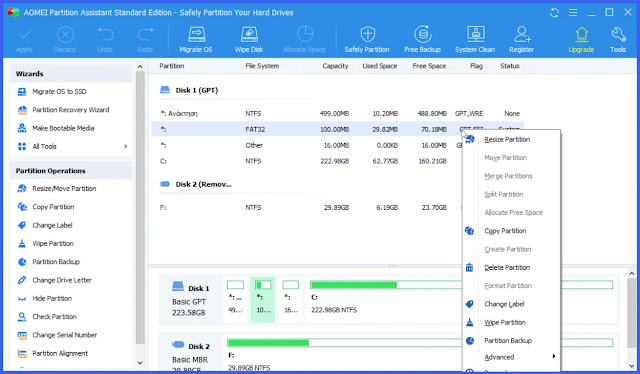Click the Discard toolbar icon
Viewport: 640px width, 374px height.
pos(65,39)
